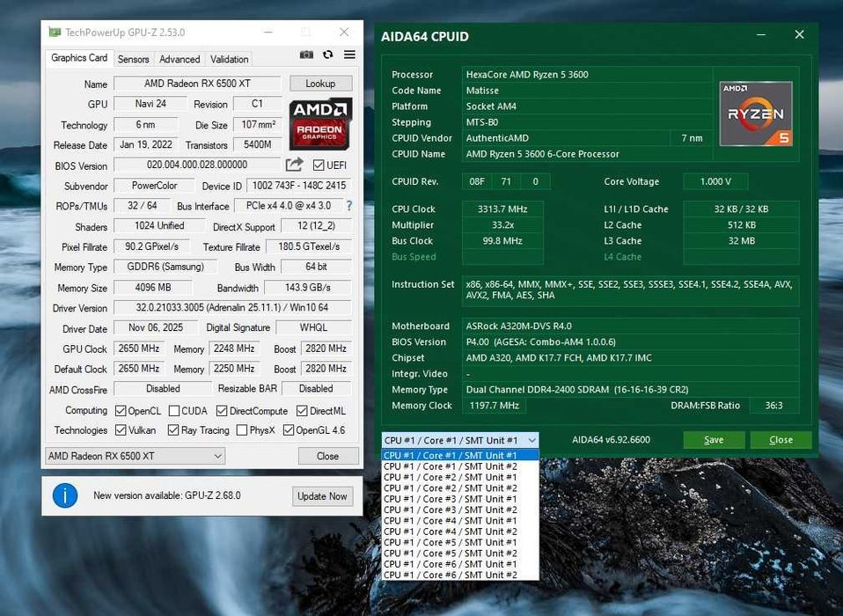The width and height of the screenshot is (843, 616).
Task: Click the Resizable BAR Disabled value
Action: coord(316,388)
